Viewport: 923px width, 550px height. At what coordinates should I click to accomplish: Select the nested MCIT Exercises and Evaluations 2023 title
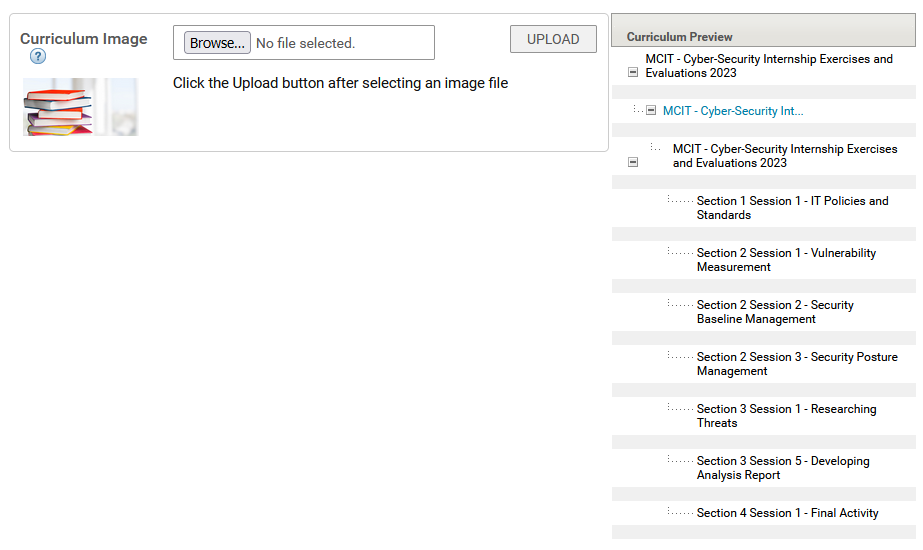pyautogui.click(x=785, y=156)
